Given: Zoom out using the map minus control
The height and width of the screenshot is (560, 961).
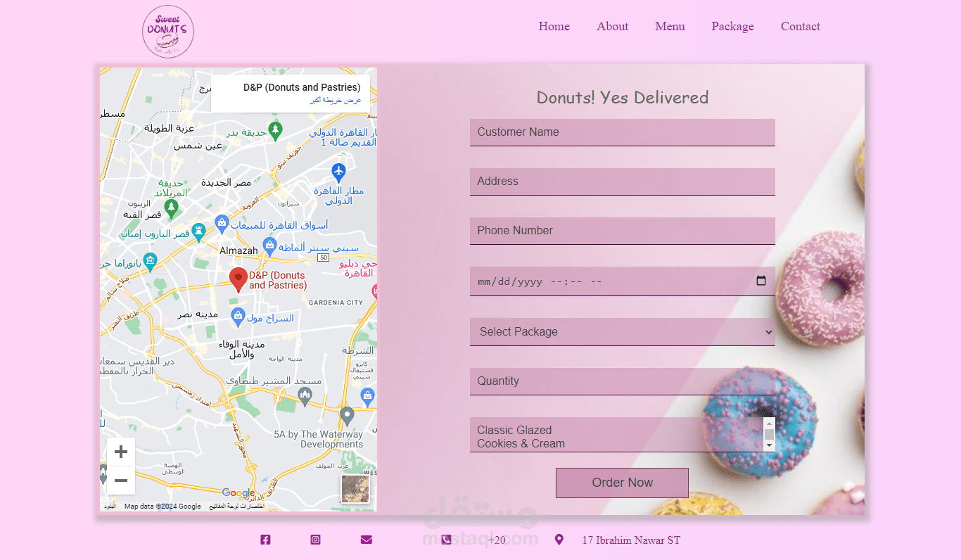Looking at the screenshot, I should tap(120, 480).
